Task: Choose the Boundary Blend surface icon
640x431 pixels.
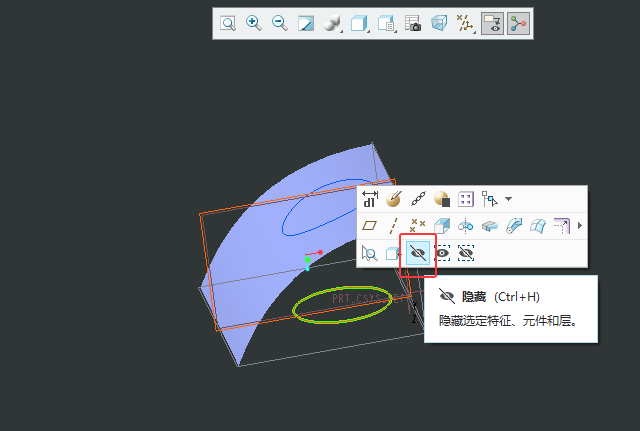Action: click(538, 226)
